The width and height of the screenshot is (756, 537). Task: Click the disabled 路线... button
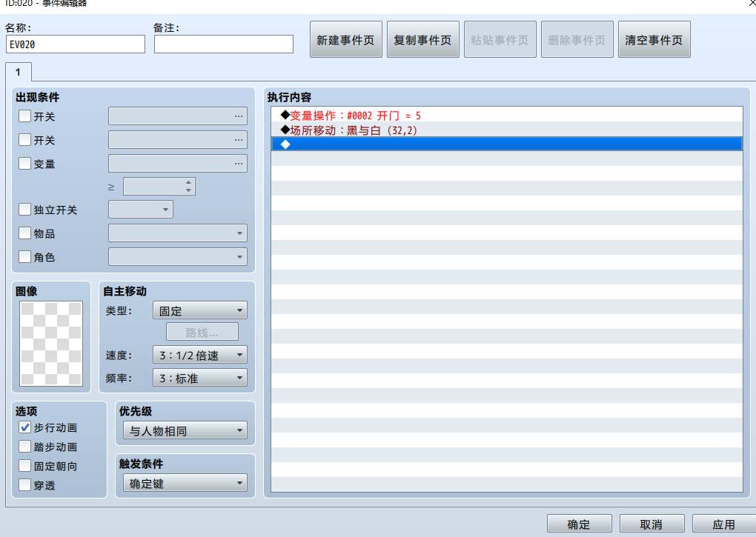click(202, 333)
